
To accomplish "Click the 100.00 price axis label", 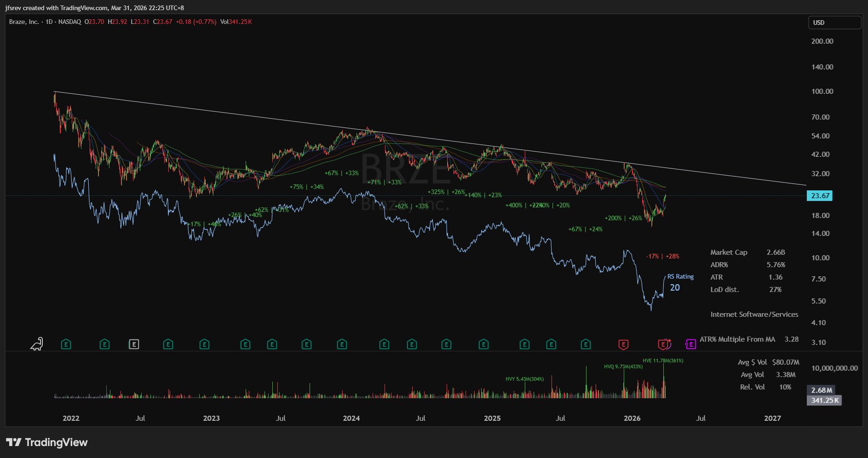I will (x=822, y=91).
